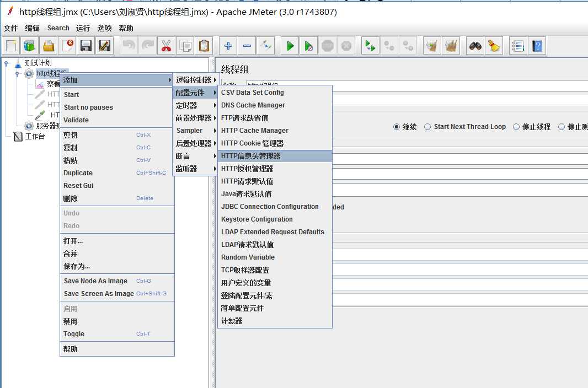Click the Search binoculars icon

tap(475, 46)
